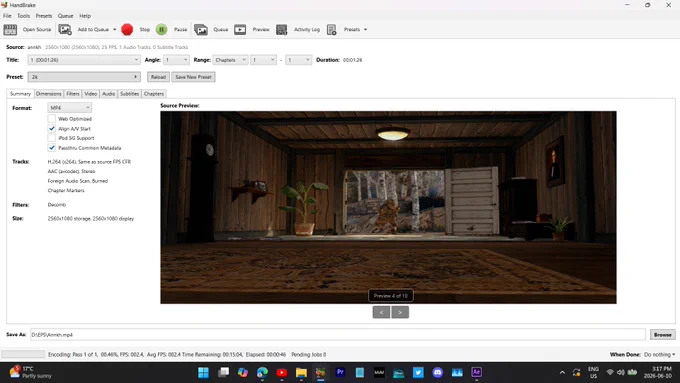Switch to the Filters tab
Screen dimensions: 680x383
(x=73, y=94)
